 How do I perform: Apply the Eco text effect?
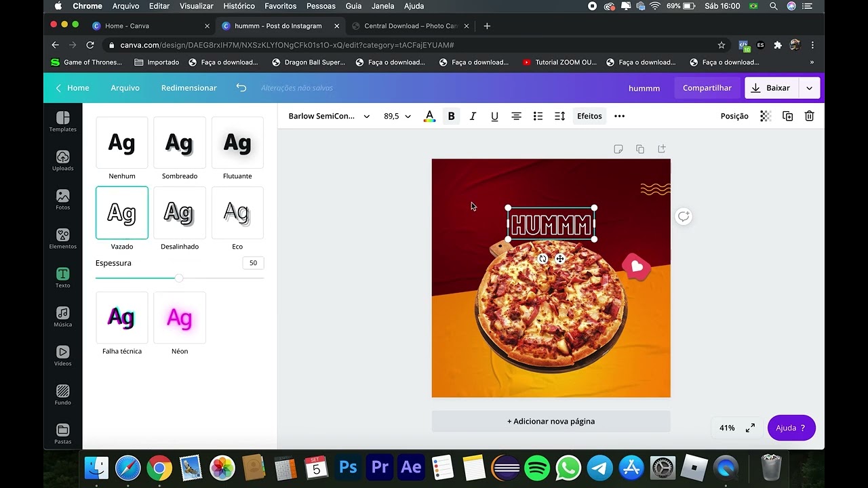pos(237,213)
